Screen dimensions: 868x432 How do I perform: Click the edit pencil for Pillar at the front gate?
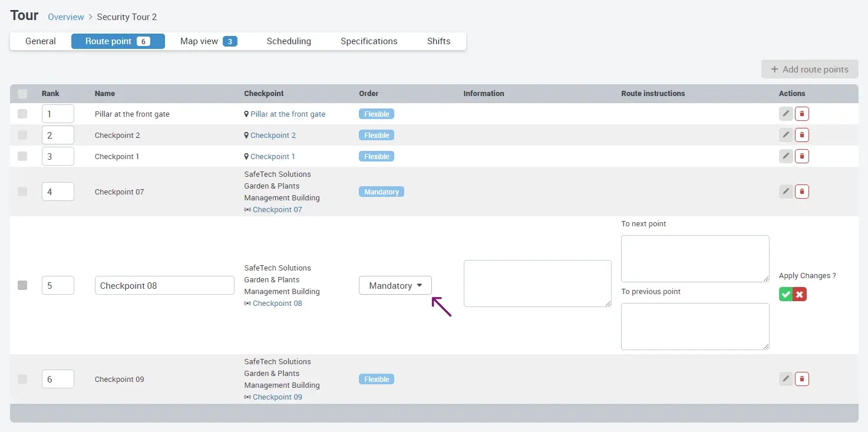point(786,113)
